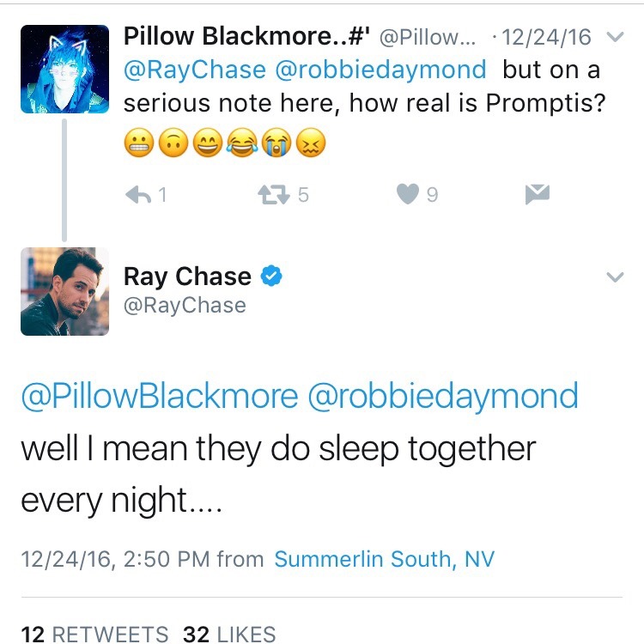The width and height of the screenshot is (644, 644).
Task: View the 12 Retweets list
Action: pyautogui.click(x=94, y=634)
